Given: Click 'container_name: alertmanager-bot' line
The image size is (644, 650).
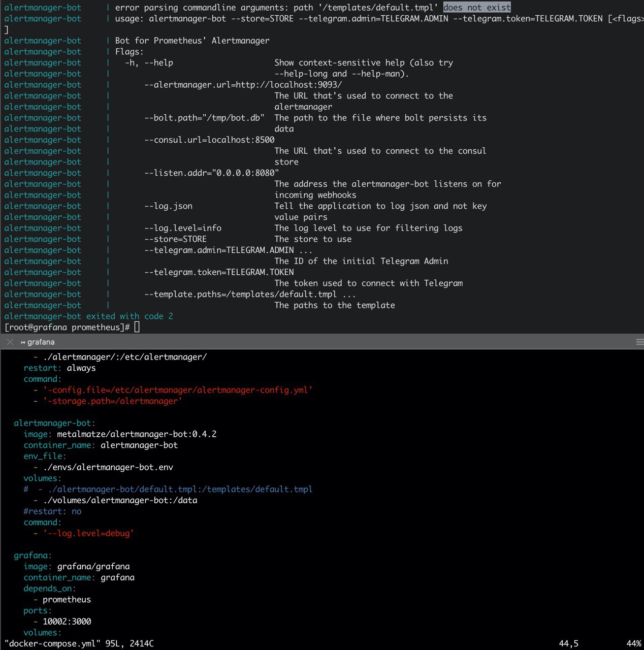Looking at the screenshot, I should pos(101,445).
